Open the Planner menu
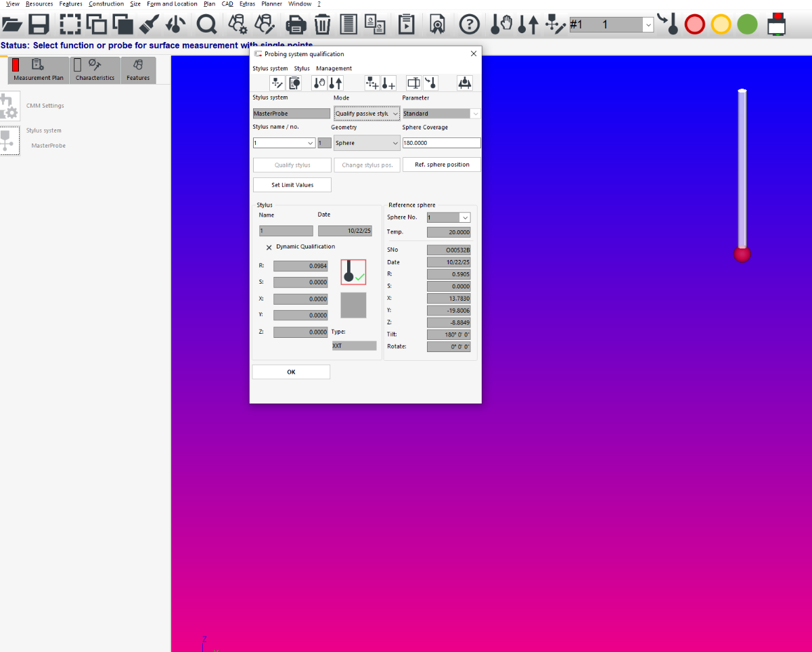The image size is (812, 652). pyautogui.click(x=271, y=4)
